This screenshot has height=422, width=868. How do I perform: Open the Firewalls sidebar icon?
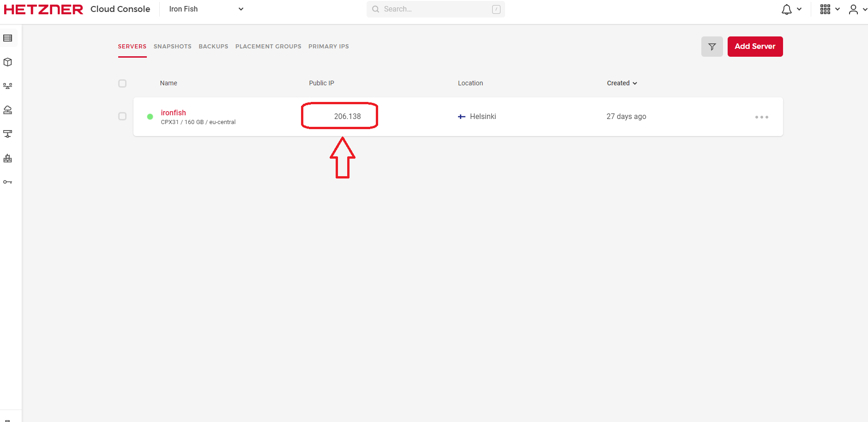pyautogui.click(x=8, y=158)
